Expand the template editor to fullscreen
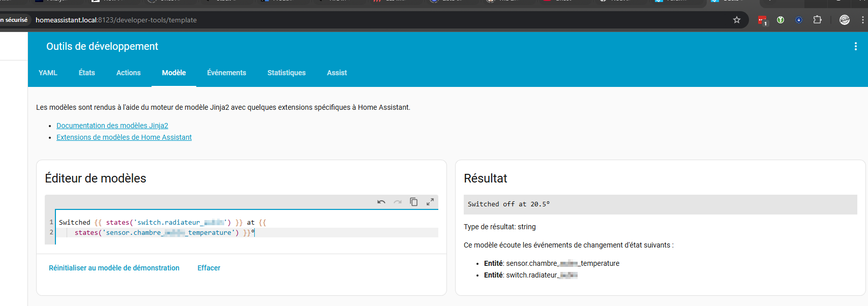The height and width of the screenshot is (306, 868). click(430, 202)
